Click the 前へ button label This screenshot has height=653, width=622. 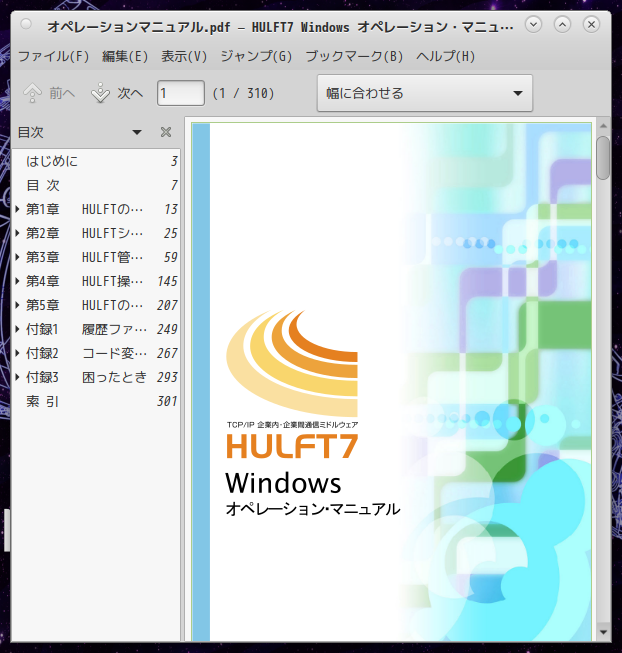(x=62, y=93)
